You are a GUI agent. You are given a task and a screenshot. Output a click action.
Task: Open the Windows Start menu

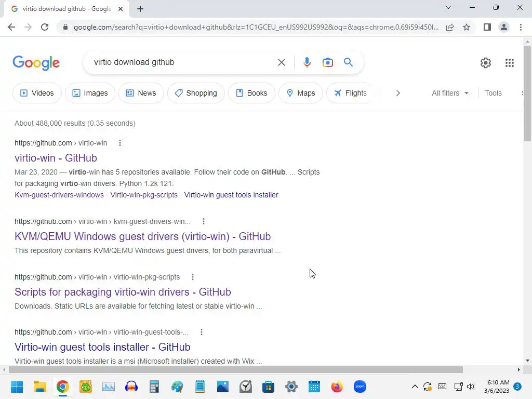(x=17, y=387)
